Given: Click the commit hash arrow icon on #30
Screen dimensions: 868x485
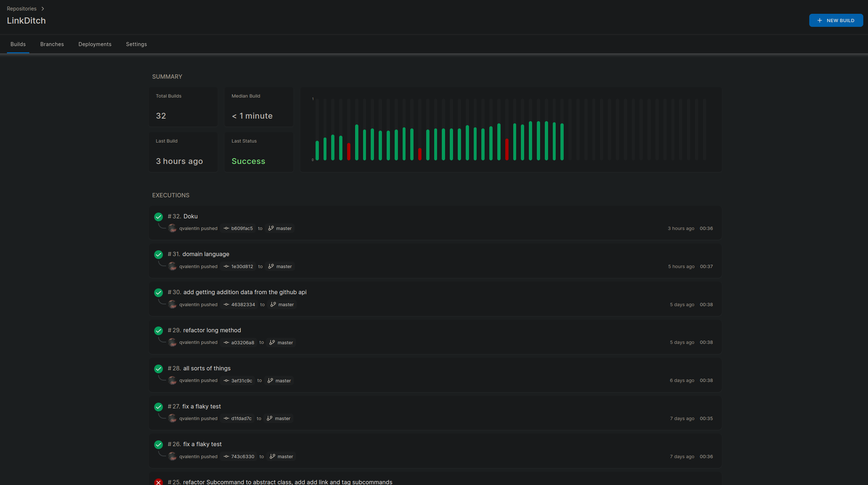Looking at the screenshot, I should point(226,304).
